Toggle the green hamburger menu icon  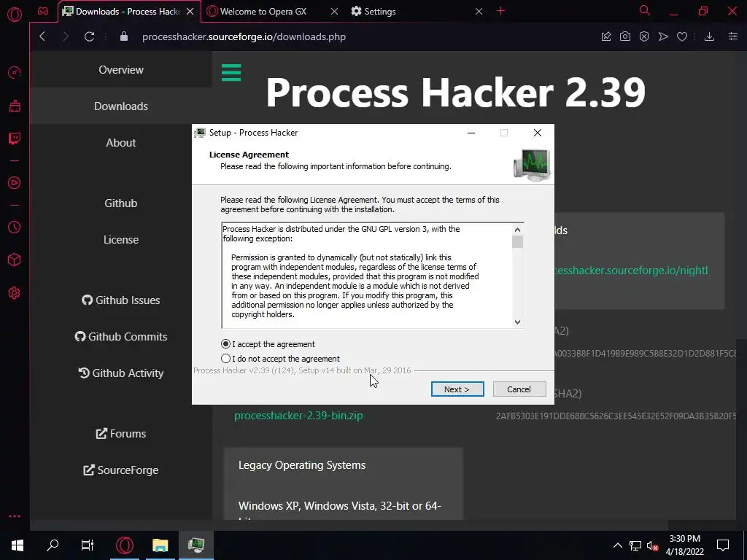click(x=231, y=72)
